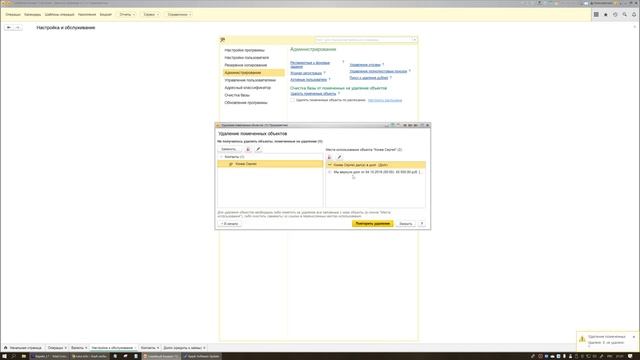640x360 pixels.
Task: Switch to the Валюты bottom tab
Action: pos(77,348)
